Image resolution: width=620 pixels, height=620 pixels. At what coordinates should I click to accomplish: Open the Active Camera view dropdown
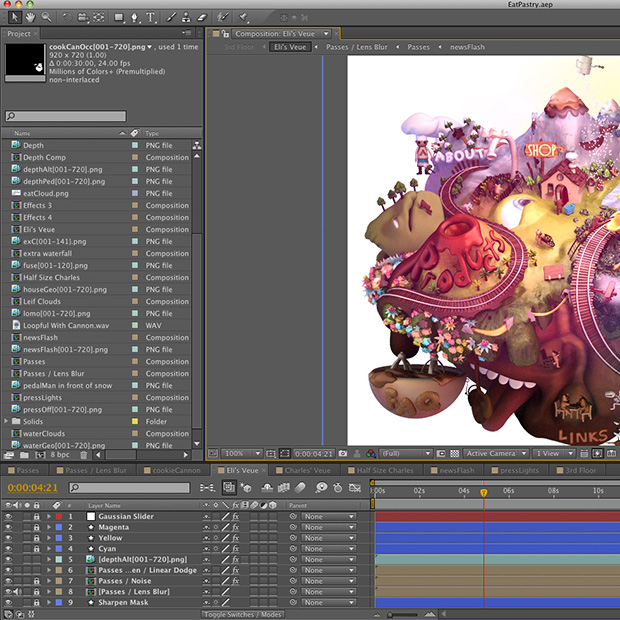[x=496, y=454]
